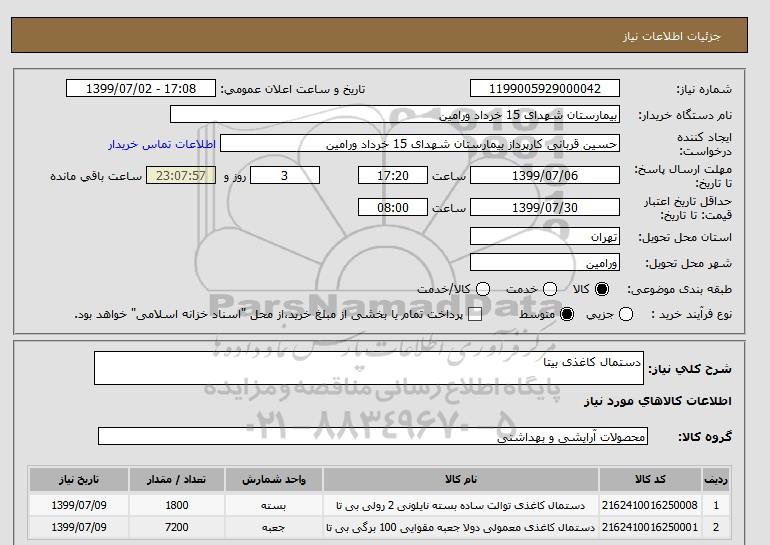The image size is (770, 545).
Task: Click the نام کالا column header
Action: pos(461,479)
